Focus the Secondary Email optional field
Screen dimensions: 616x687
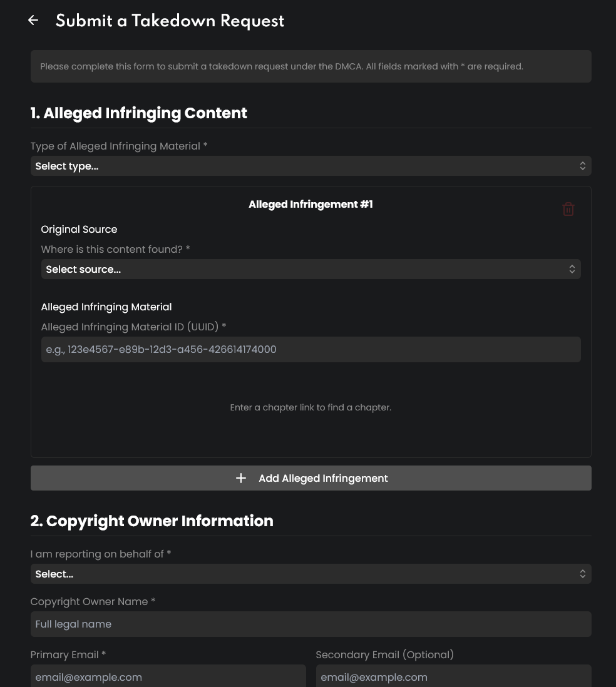453,676
